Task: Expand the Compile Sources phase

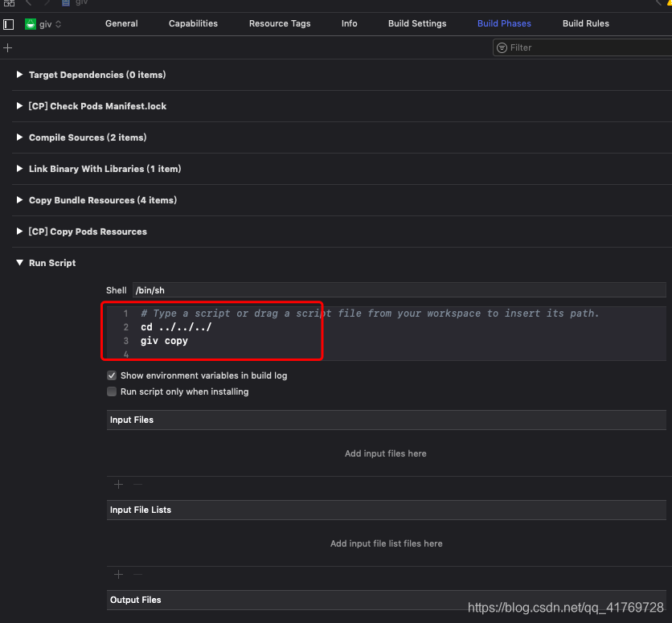Action: pyautogui.click(x=19, y=137)
